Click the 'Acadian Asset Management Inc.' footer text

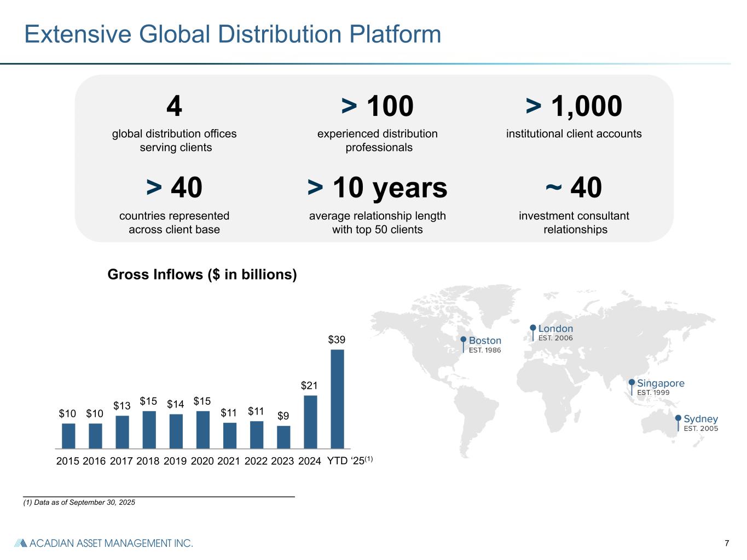111,543
